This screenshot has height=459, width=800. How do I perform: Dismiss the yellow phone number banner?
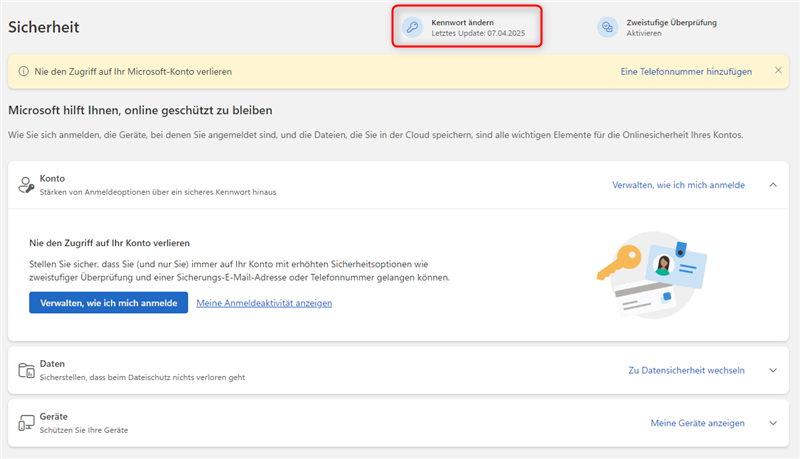[x=778, y=70]
